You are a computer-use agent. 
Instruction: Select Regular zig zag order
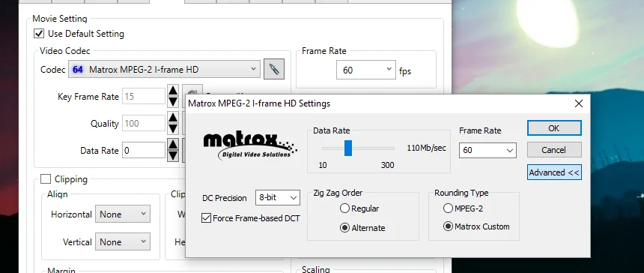pos(344,208)
